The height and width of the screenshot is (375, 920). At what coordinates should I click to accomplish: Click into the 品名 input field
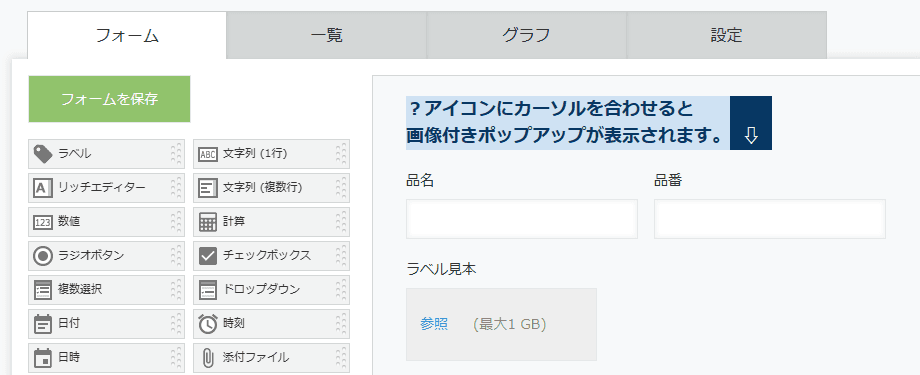522,219
